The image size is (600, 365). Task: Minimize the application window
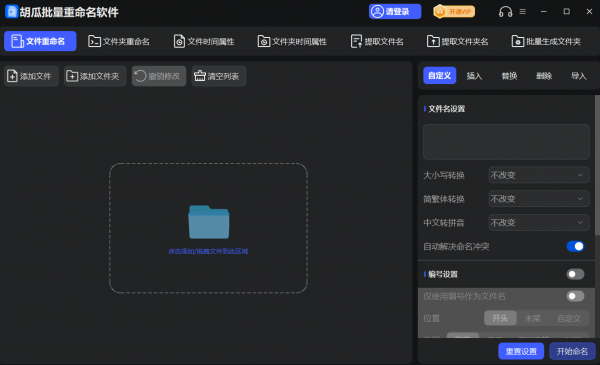point(543,11)
